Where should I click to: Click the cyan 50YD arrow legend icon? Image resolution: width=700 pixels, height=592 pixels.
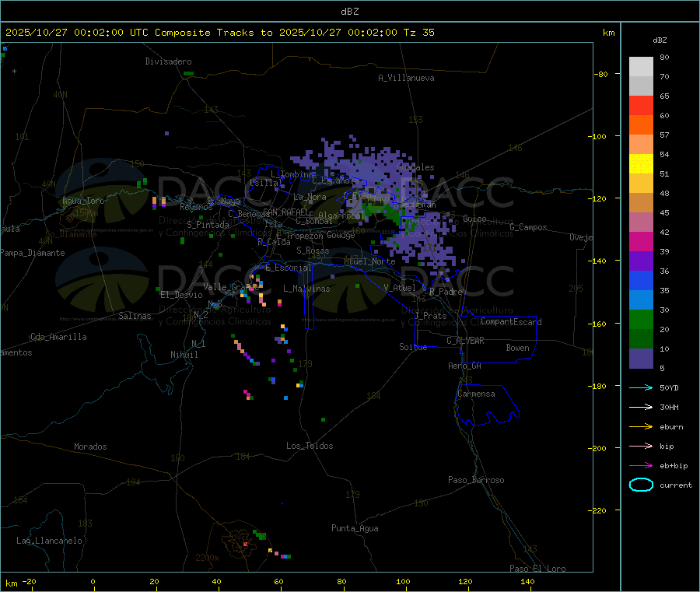pyautogui.click(x=641, y=387)
